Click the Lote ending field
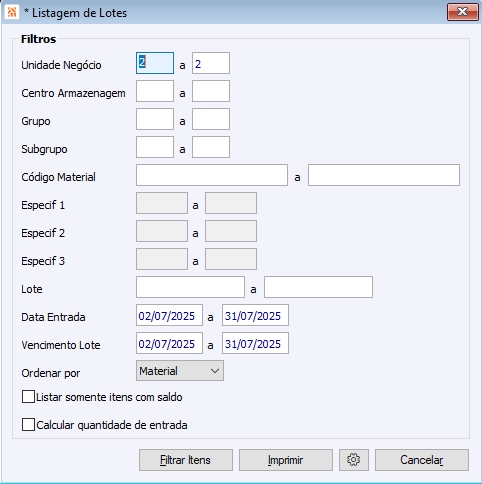Screen dimensions: 482x484 (318, 287)
